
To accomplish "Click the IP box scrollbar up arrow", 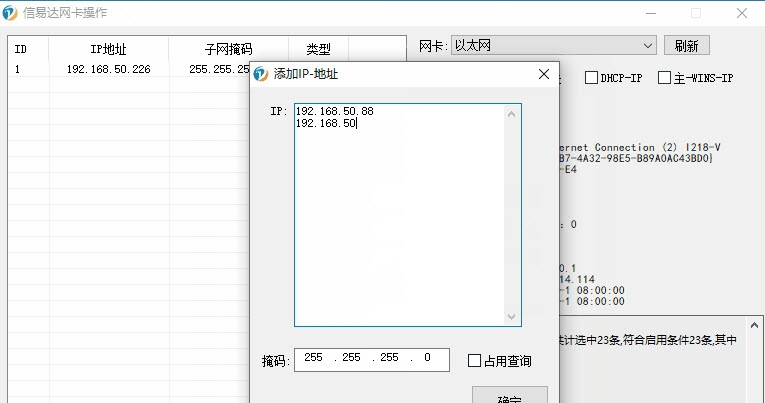I will [x=511, y=114].
